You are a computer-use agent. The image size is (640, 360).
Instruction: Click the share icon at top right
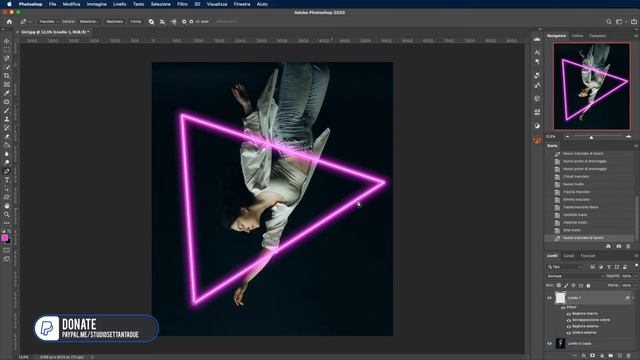634,22
